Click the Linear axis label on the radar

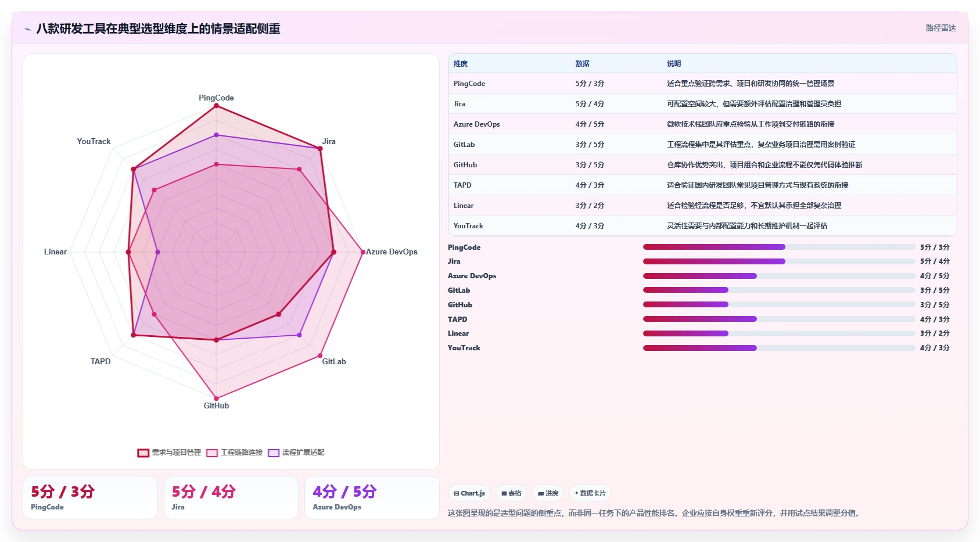tap(55, 252)
